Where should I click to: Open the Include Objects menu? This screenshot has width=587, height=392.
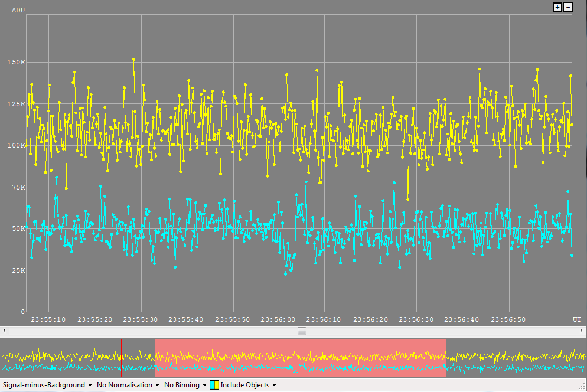pyautogui.click(x=248, y=385)
